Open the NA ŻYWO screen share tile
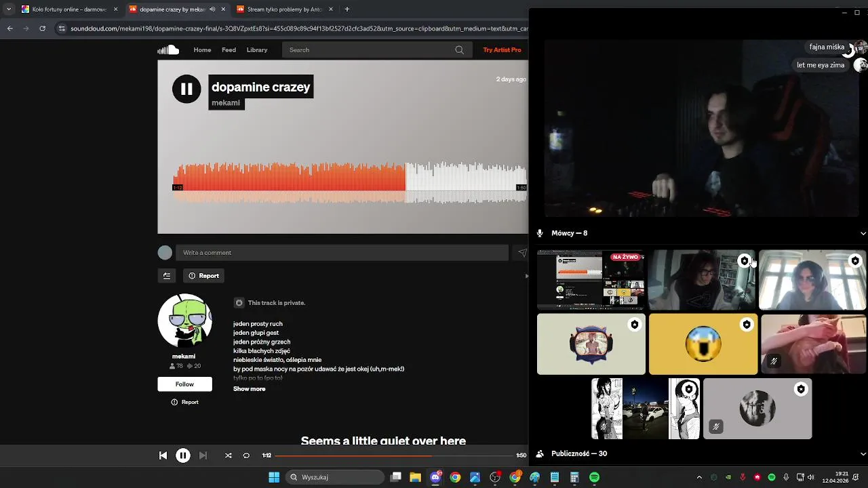The width and height of the screenshot is (868, 488). 591,280
